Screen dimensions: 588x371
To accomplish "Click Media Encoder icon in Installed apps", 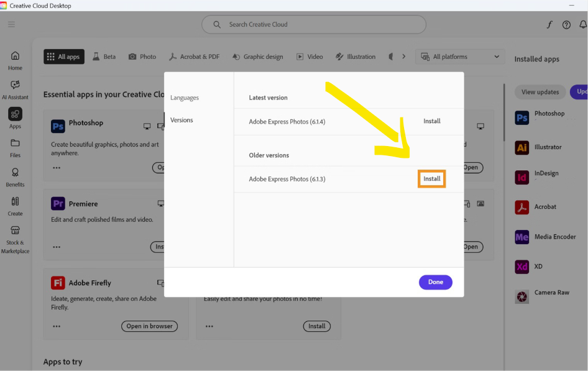I will pyautogui.click(x=521, y=237).
